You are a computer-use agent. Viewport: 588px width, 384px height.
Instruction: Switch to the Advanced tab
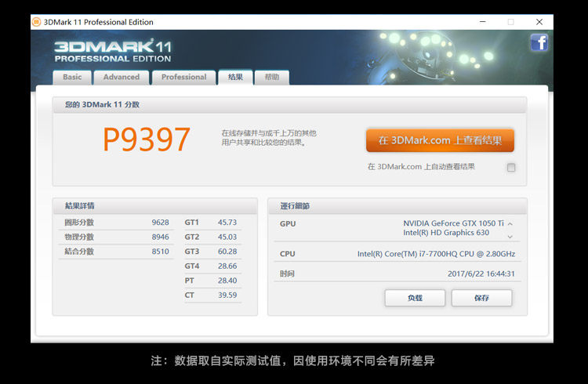121,77
